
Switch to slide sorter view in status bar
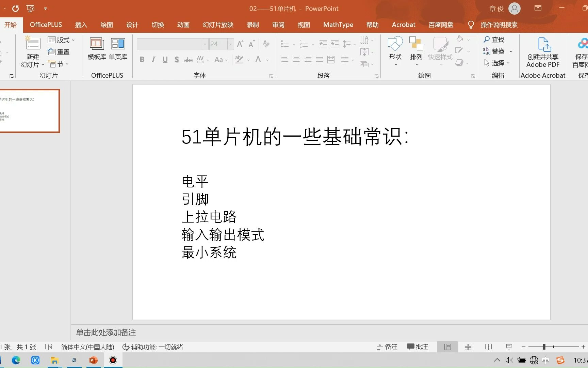468,347
